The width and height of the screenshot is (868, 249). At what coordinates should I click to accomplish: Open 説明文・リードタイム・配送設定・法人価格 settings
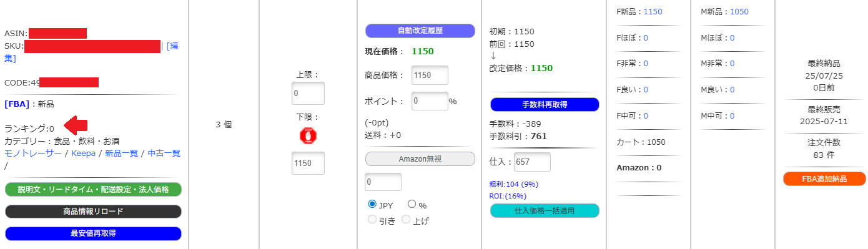pyautogui.click(x=93, y=189)
